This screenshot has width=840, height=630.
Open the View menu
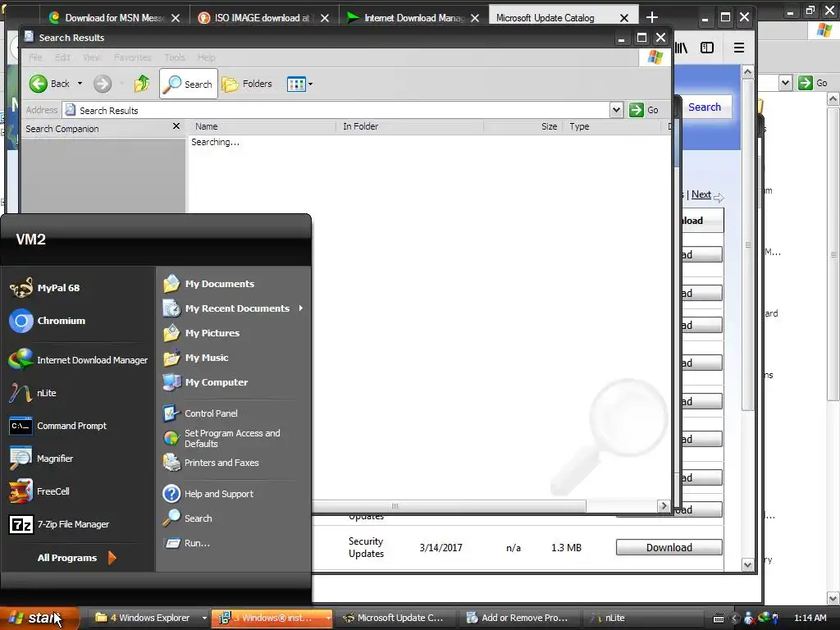coord(92,57)
